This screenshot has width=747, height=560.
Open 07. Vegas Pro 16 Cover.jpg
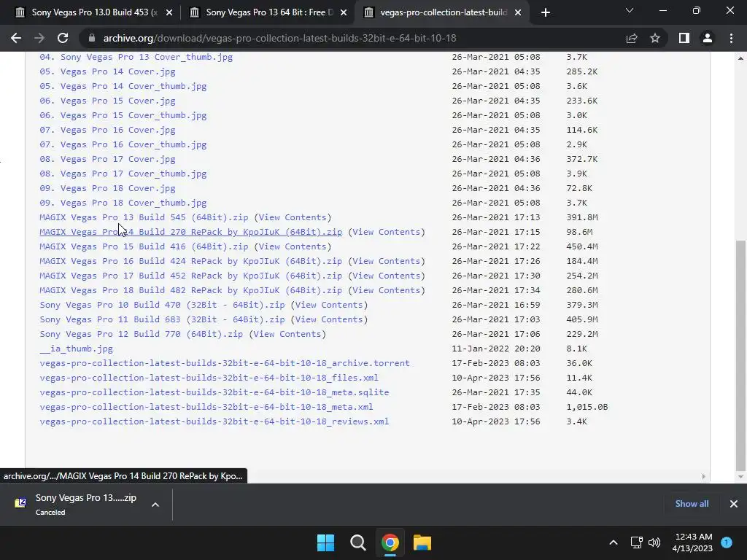(x=107, y=130)
